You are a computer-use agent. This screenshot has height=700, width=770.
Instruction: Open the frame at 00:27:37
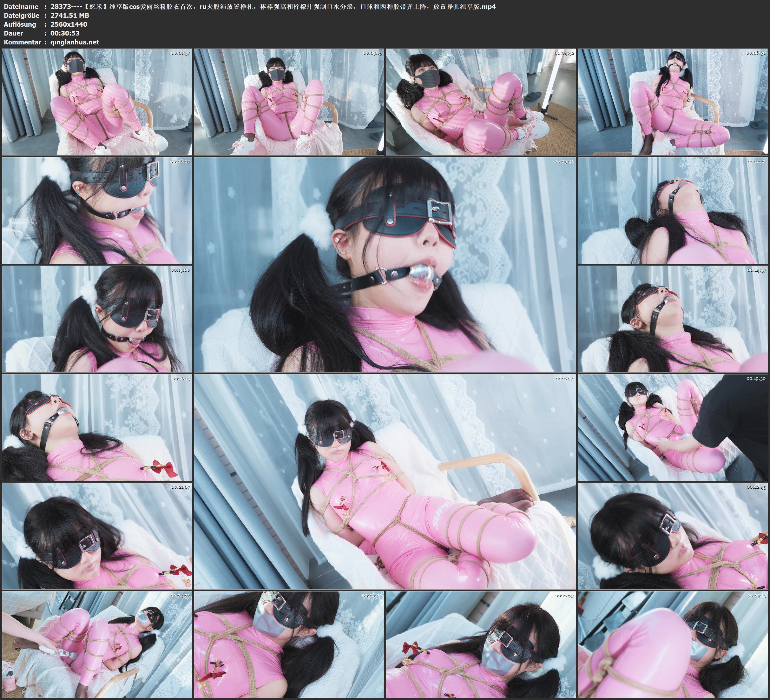point(481,644)
